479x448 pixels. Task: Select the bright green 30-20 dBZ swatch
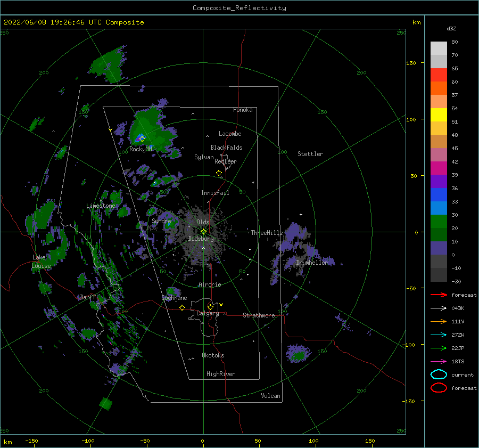(x=439, y=222)
